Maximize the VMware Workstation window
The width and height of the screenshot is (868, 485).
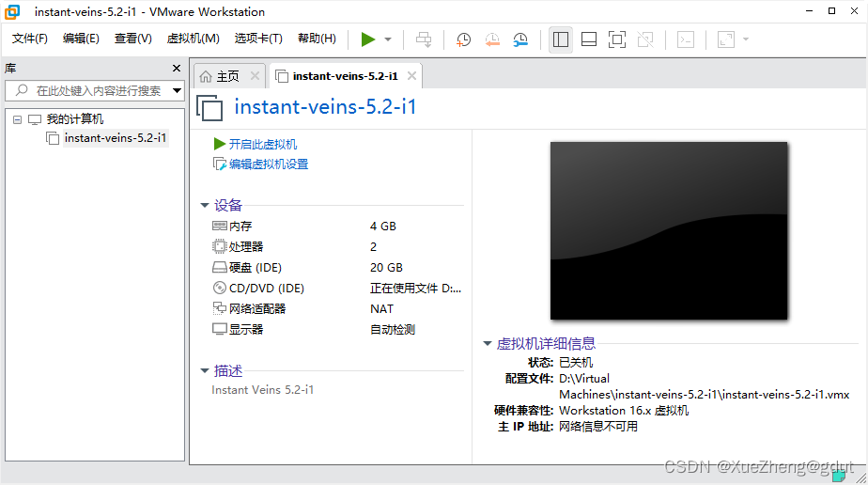click(831, 11)
